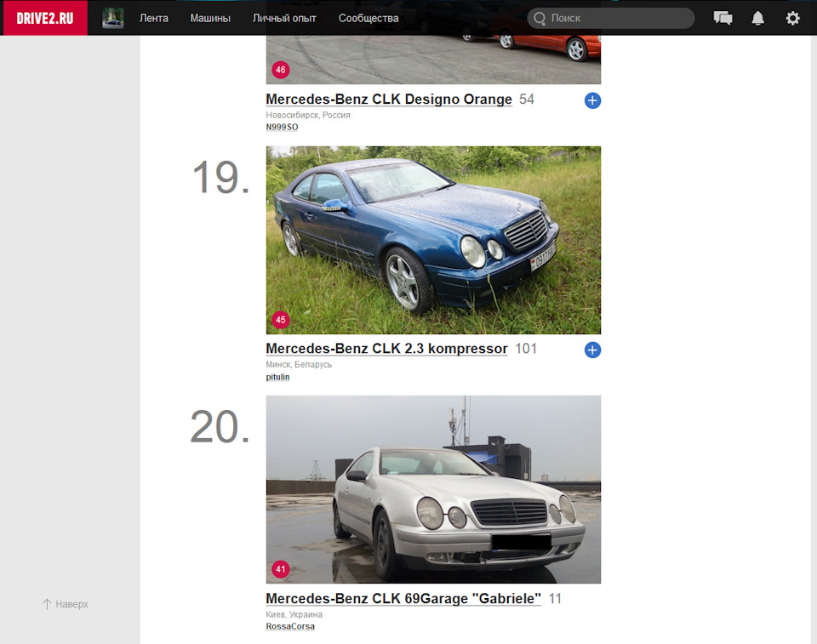Open the Машины menu item
Image resolution: width=817 pixels, height=644 pixels.
coord(210,18)
